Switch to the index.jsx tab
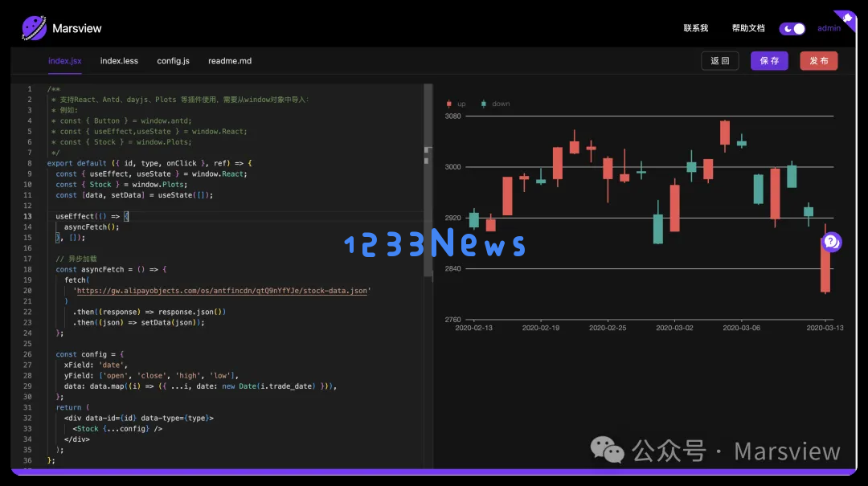 coord(65,61)
